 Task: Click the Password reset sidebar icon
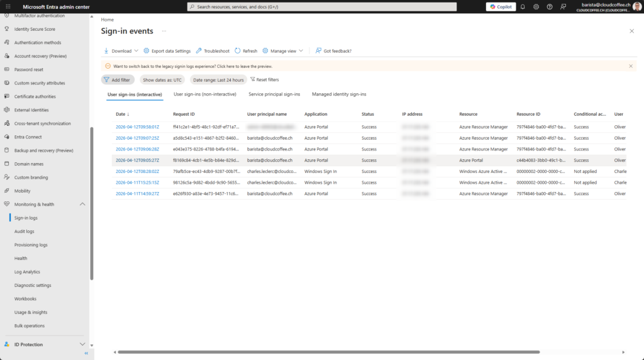coord(6,69)
